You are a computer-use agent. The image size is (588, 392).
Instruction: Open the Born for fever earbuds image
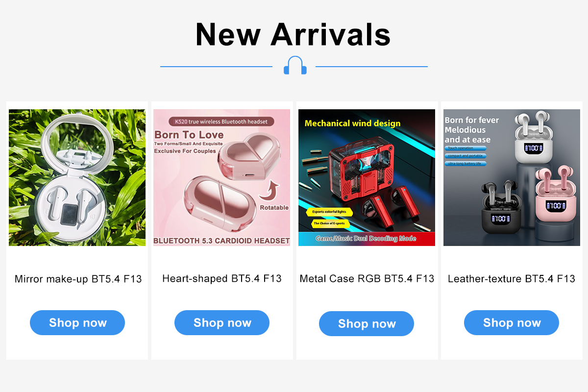[512, 177]
